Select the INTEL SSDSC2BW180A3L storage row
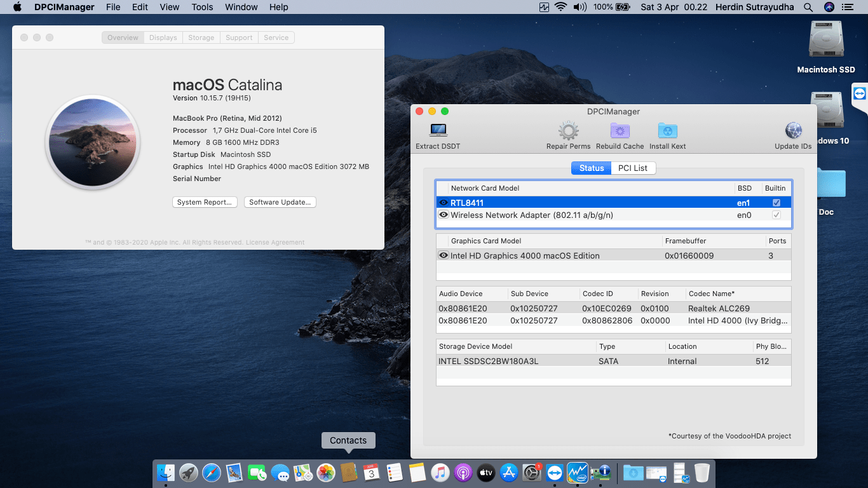This screenshot has width=868, height=488. [614, 361]
